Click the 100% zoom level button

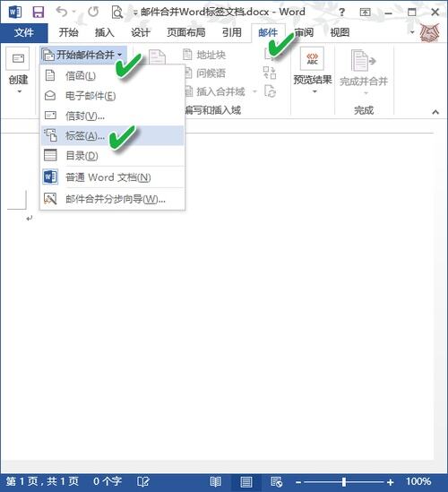point(418,481)
